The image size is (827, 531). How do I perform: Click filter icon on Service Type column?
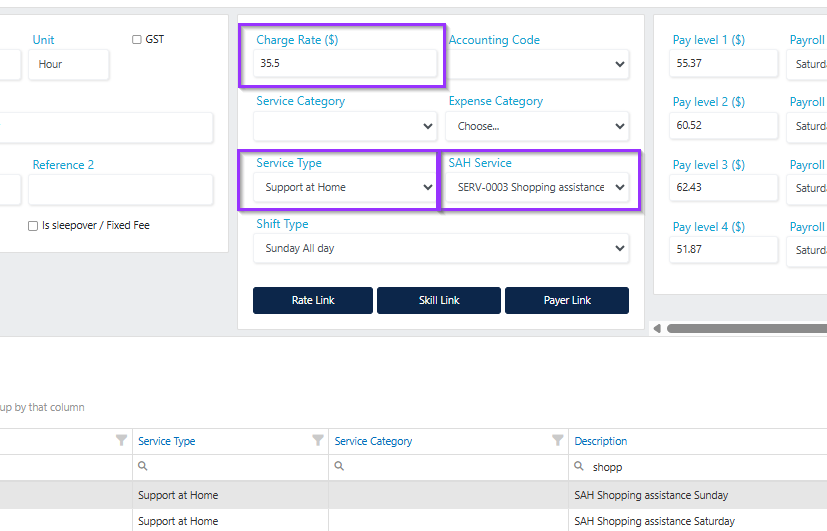click(x=318, y=440)
